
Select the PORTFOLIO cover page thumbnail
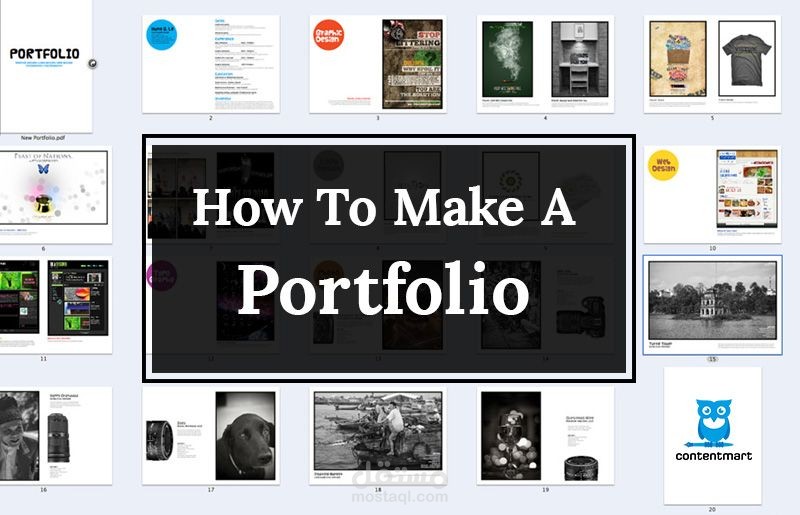(x=46, y=66)
